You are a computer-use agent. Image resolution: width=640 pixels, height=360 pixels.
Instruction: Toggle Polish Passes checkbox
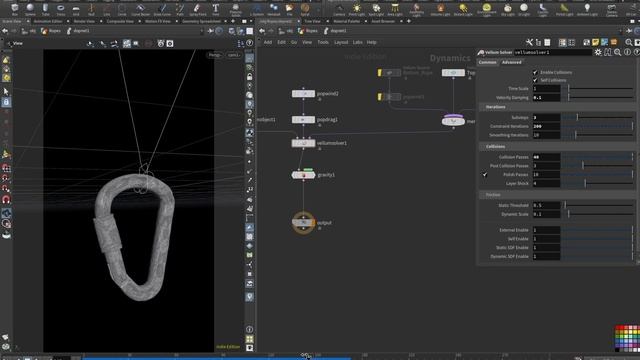tap(485, 175)
